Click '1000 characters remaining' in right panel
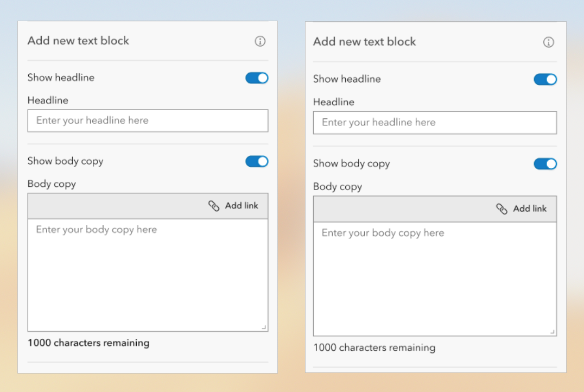 [374, 347]
